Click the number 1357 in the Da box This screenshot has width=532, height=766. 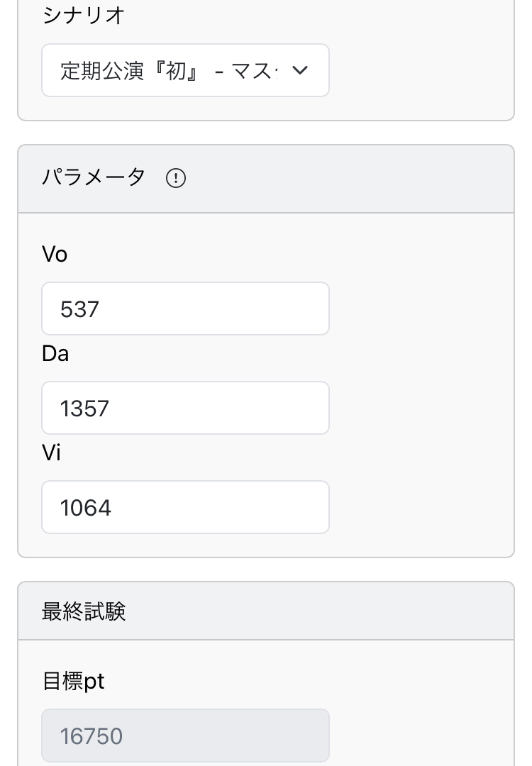click(84, 409)
